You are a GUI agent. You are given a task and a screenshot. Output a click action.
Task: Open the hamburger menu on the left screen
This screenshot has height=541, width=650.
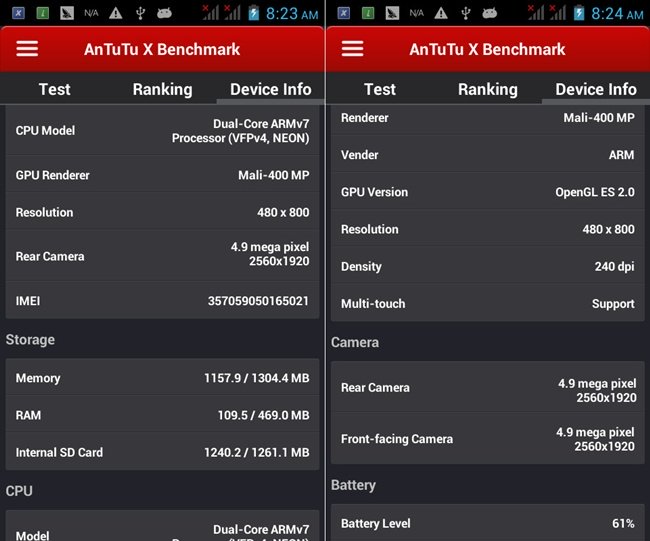point(27,49)
